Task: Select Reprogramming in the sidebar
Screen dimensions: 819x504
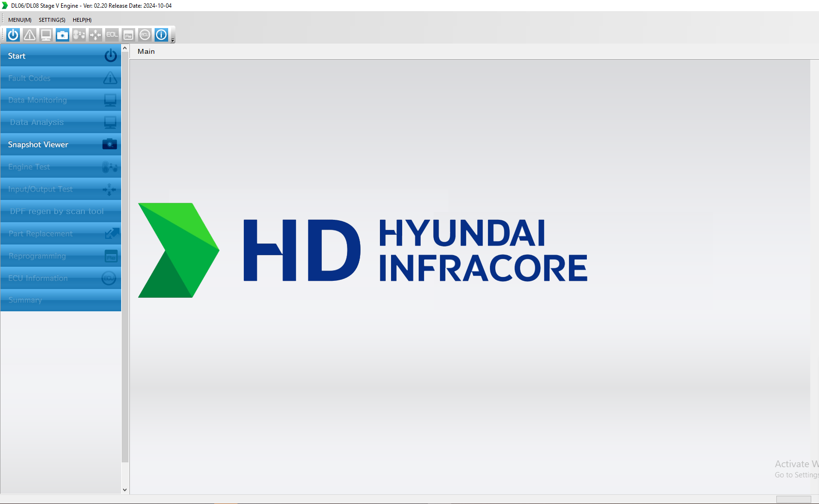Action: coord(61,256)
